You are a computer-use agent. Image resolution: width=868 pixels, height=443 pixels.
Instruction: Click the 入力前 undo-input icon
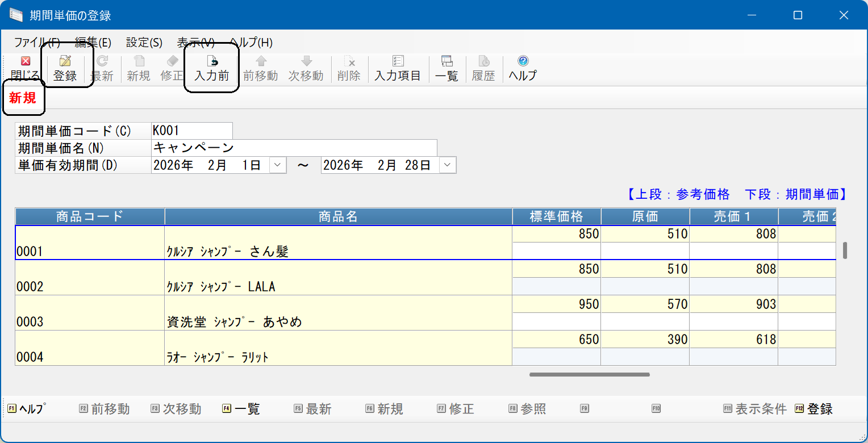pos(212,61)
